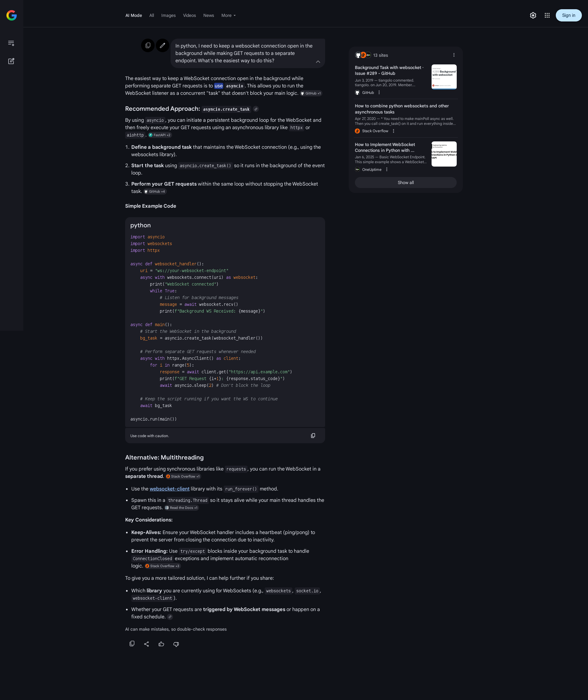The image size is (588, 700).
Task: Open the OneUptime article thumbnail
Action: (444, 154)
